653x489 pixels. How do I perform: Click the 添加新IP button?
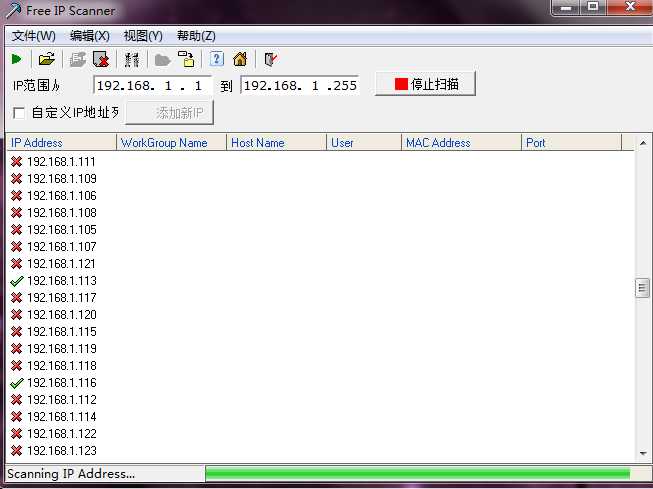tap(170, 112)
